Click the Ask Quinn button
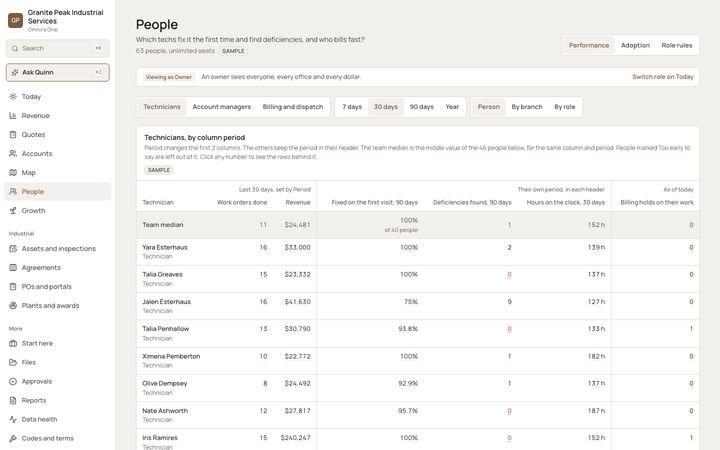 point(57,72)
